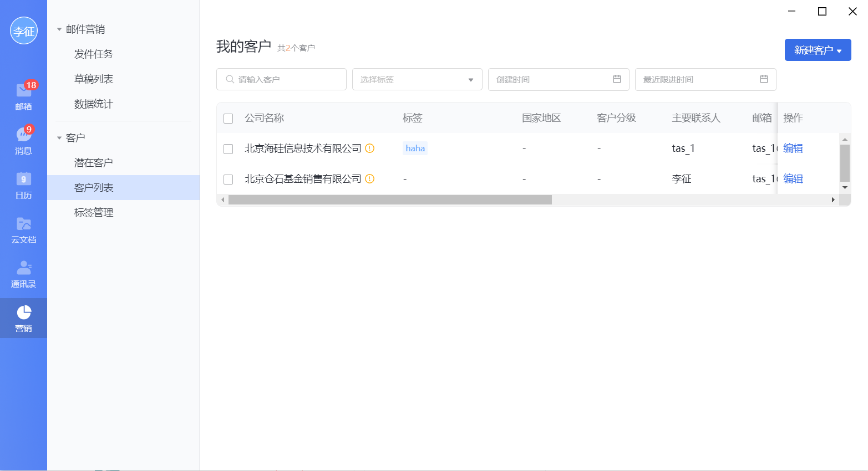Check the checkbox for 北京仓石基金销售有限公司
This screenshot has width=868, height=471.
pyautogui.click(x=229, y=178)
